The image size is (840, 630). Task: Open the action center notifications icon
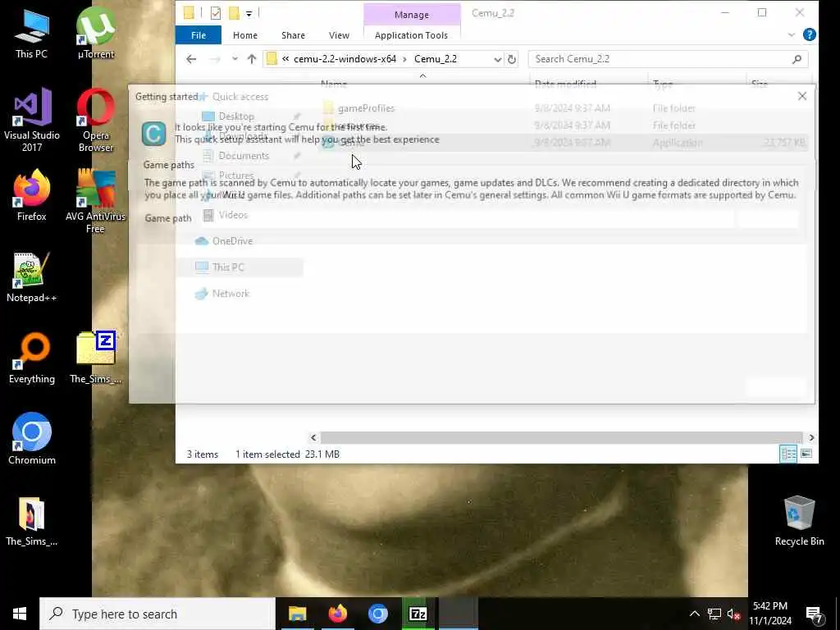815,614
